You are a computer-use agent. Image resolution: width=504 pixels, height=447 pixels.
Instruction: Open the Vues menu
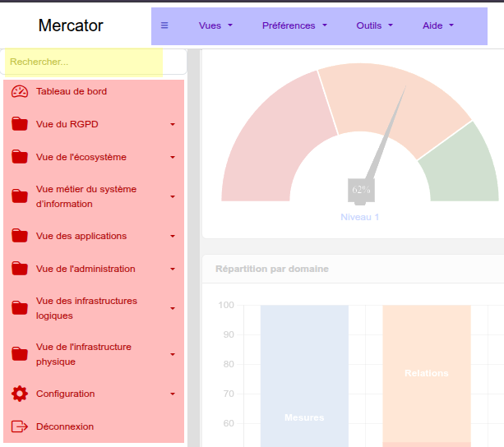[x=215, y=25]
